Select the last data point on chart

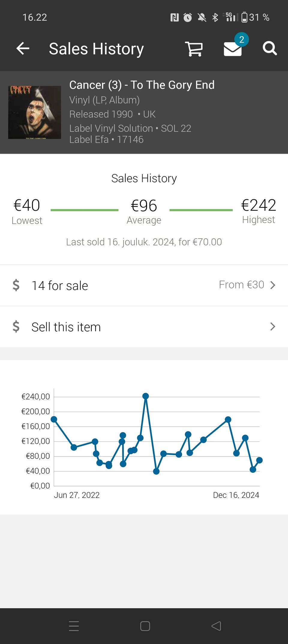(259, 460)
